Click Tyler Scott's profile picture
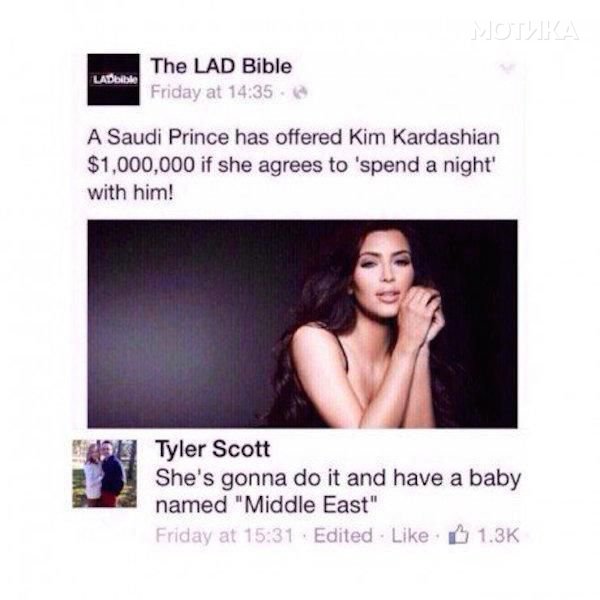Image resolution: width=600 pixels, height=600 pixels. (x=104, y=474)
